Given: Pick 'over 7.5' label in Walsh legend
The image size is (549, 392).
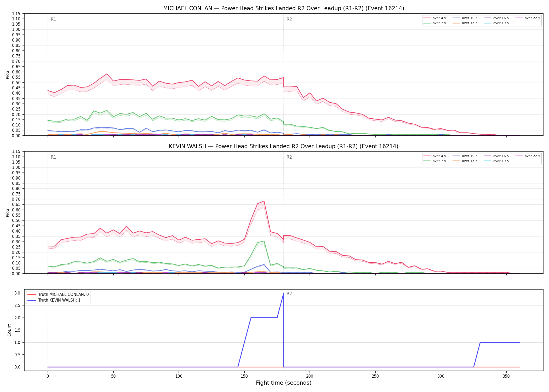Looking at the screenshot, I should pos(439,161).
